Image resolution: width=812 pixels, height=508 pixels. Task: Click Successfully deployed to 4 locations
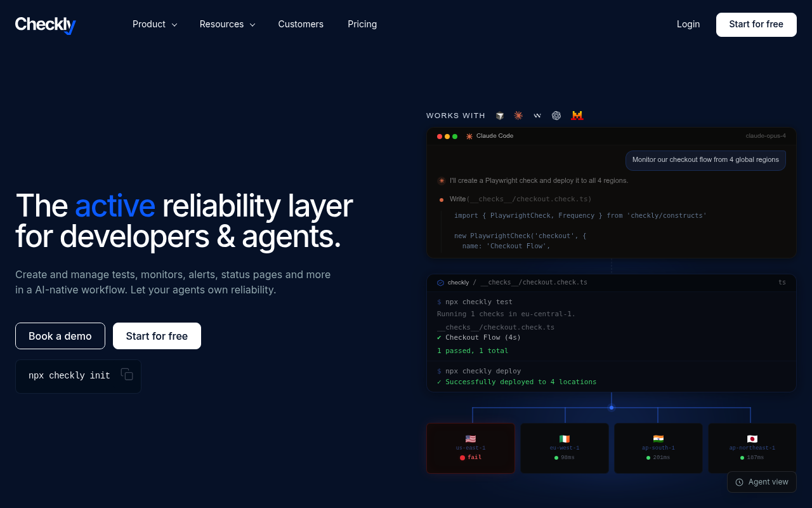point(516,382)
